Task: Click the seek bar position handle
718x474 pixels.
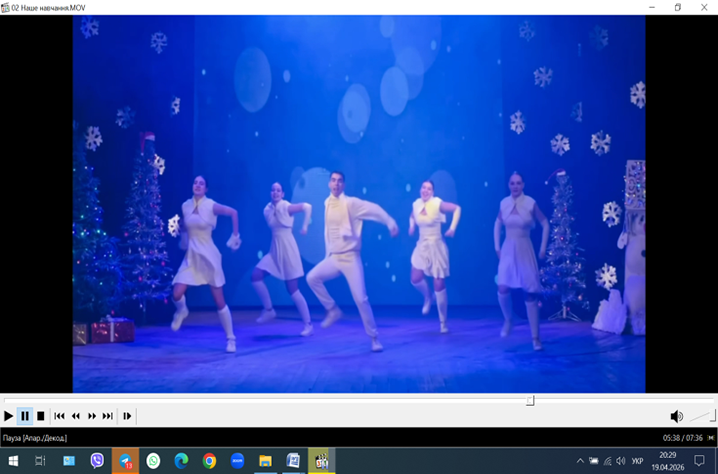Action: 530,400
